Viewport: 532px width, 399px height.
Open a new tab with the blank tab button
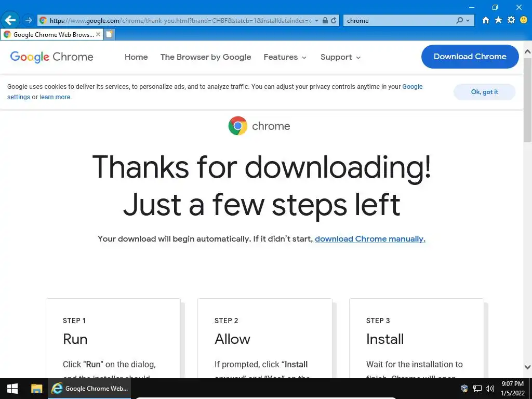point(109,34)
